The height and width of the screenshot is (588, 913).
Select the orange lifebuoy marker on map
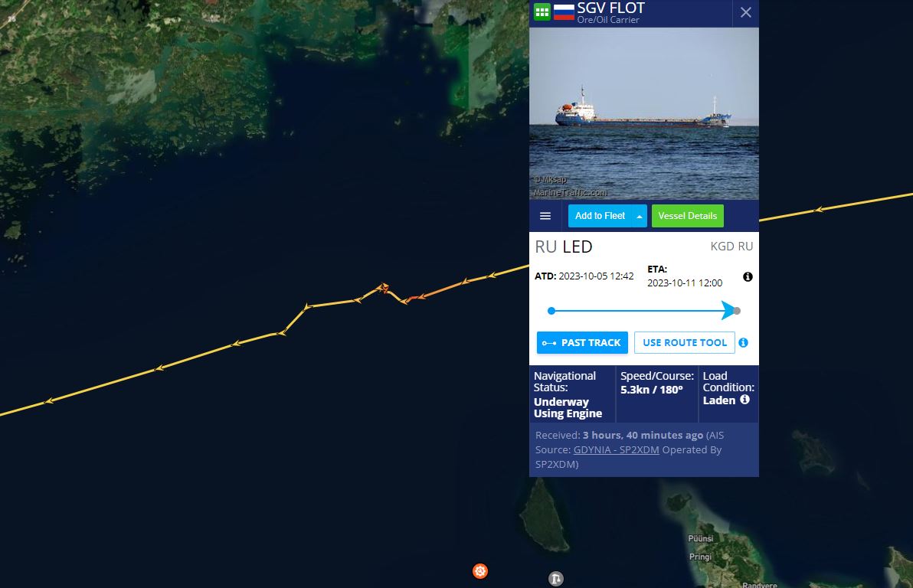[480, 571]
